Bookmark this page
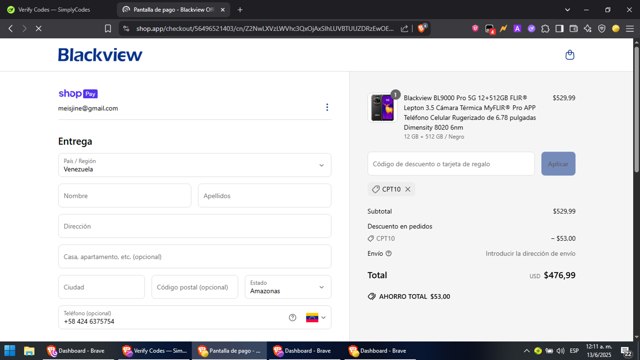 click(108, 29)
